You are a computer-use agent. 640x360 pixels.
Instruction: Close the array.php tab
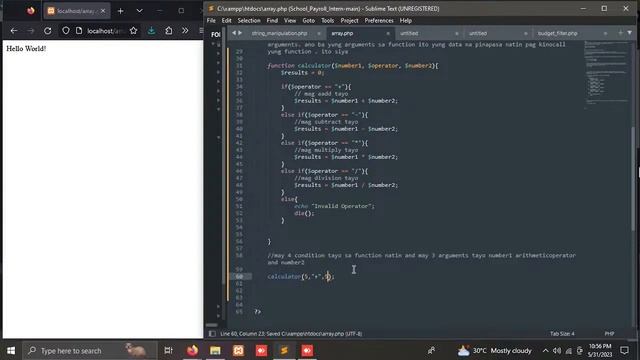click(388, 33)
